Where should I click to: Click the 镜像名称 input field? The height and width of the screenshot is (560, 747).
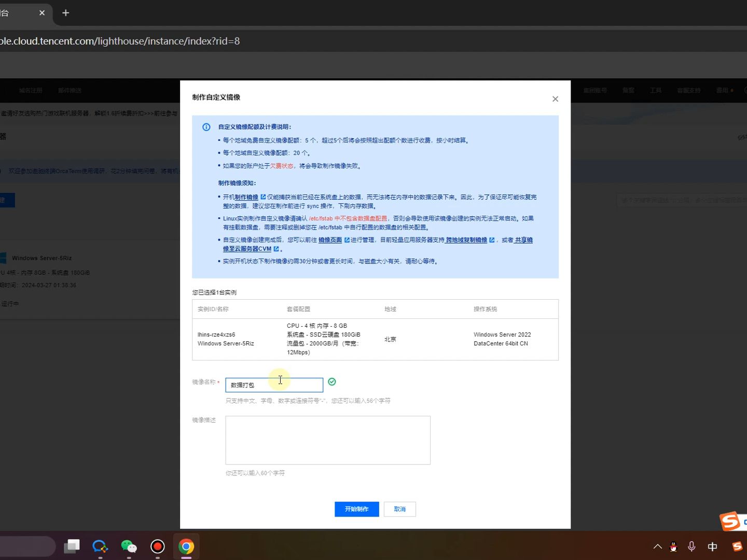274,385
